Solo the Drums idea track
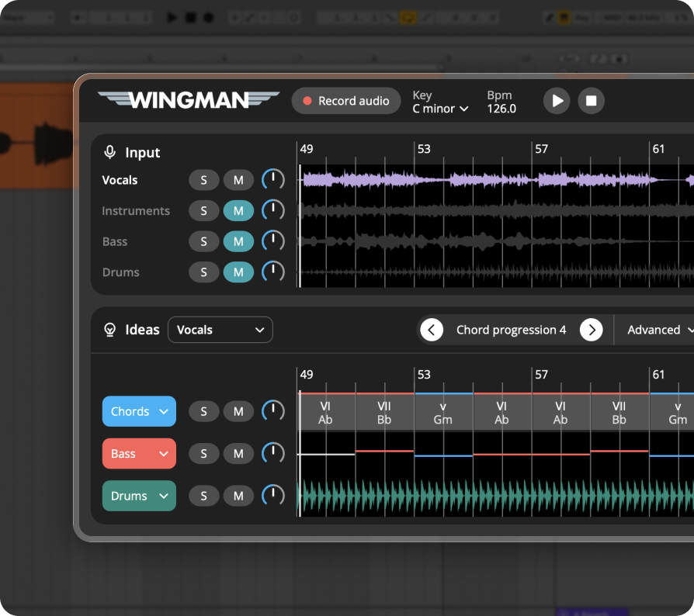Screen dimensions: 694x616 tap(203, 496)
